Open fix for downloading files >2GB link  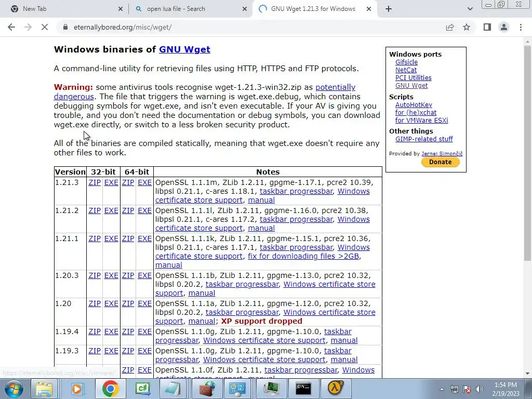[303, 257]
